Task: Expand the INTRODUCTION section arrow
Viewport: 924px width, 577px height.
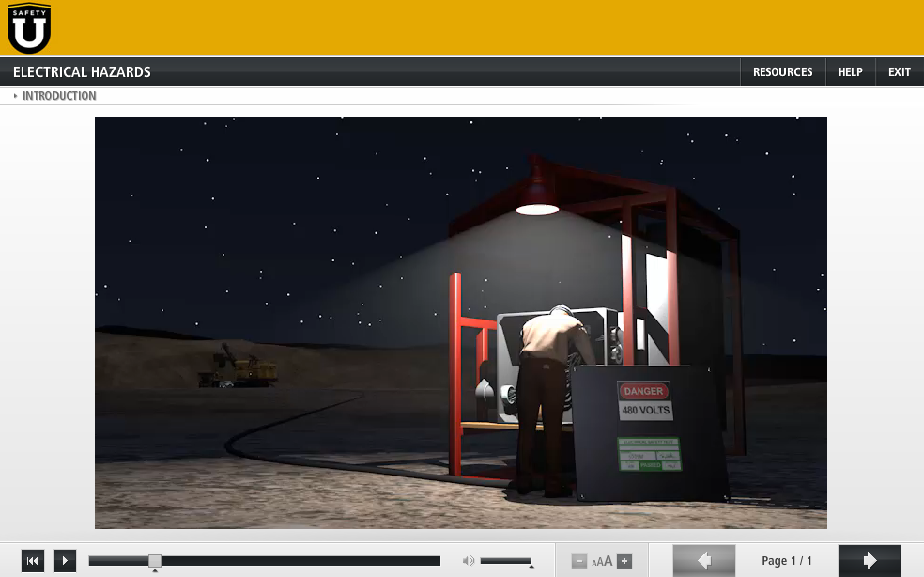Action: (15, 96)
